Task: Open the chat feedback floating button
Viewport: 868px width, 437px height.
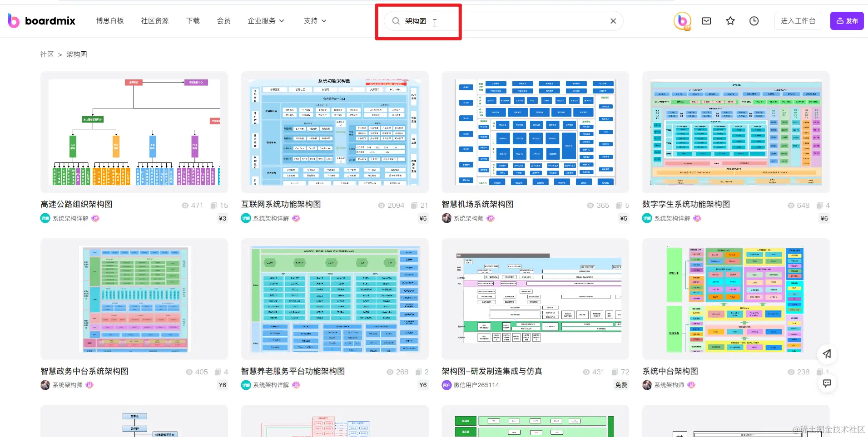Action: [827, 383]
